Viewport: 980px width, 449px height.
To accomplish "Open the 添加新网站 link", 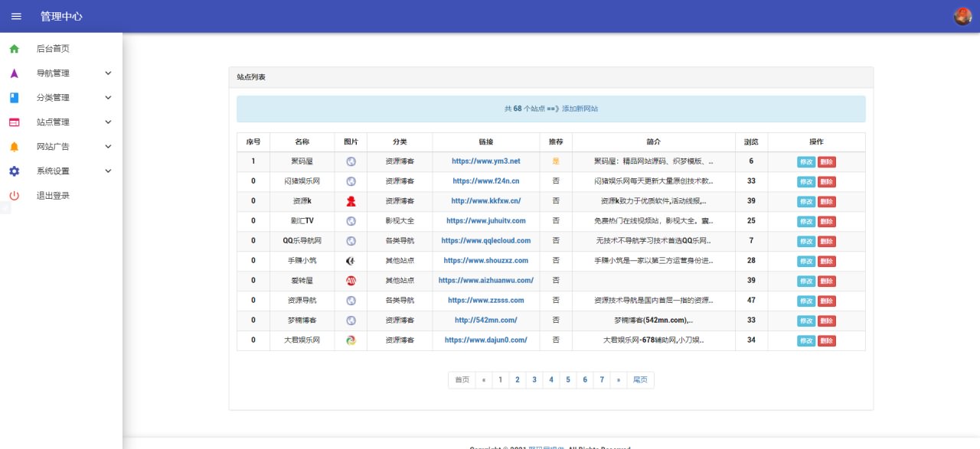I will (x=580, y=109).
